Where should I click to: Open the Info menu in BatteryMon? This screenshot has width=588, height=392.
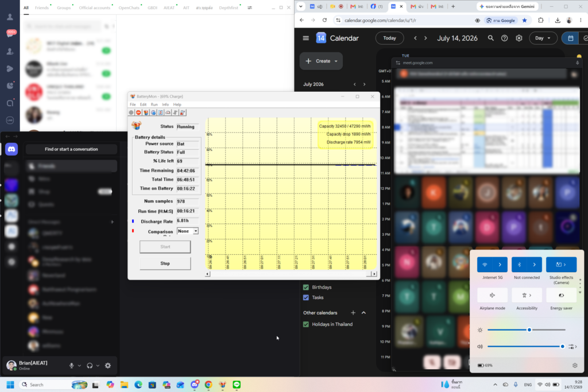(x=165, y=104)
